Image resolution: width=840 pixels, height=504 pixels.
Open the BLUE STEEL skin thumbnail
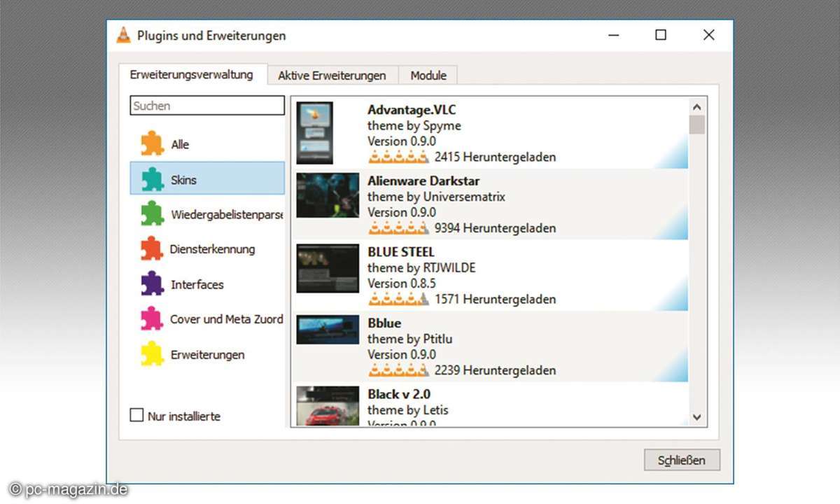click(x=328, y=268)
